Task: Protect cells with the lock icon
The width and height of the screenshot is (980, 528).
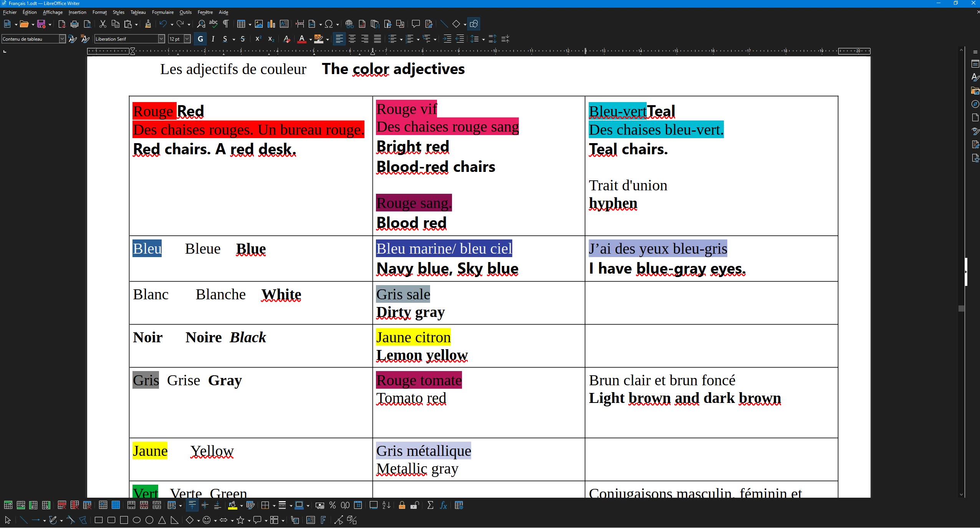Action: click(x=402, y=505)
